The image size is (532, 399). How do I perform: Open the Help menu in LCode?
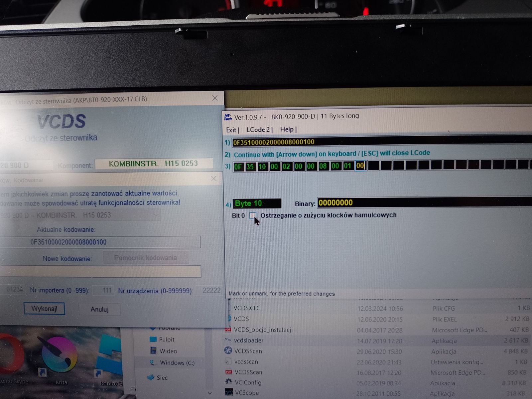tap(287, 129)
